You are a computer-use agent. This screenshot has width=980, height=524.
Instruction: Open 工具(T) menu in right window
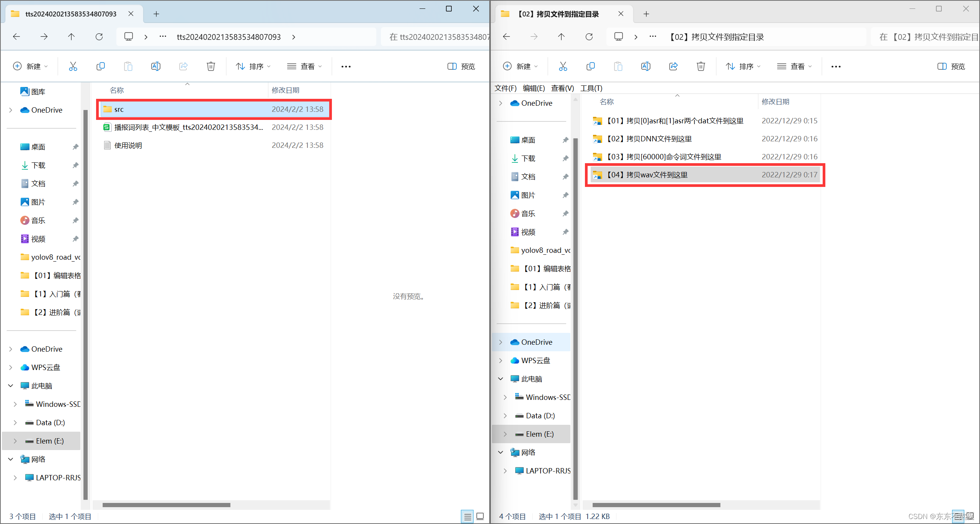point(591,88)
